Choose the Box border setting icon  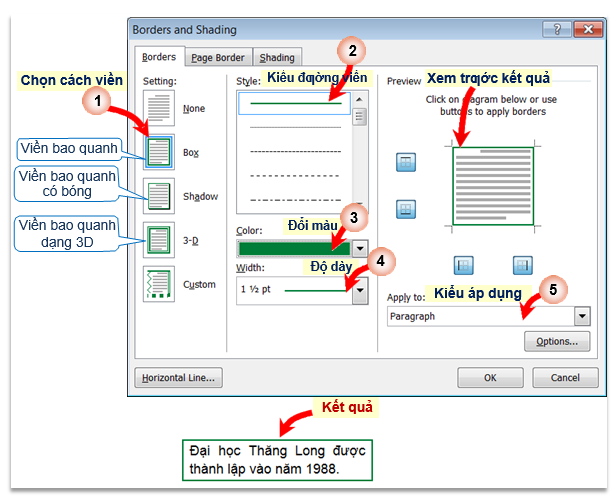point(158,152)
